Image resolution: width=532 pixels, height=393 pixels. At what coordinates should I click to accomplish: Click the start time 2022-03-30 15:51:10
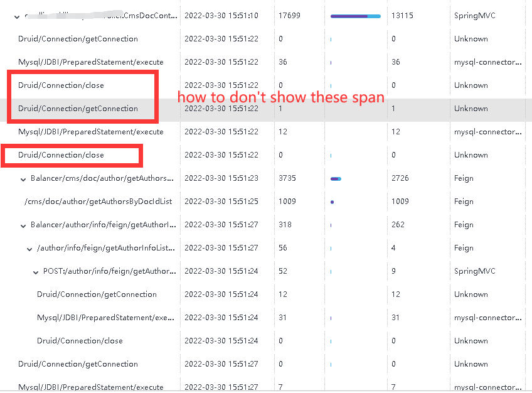coord(221,16)
